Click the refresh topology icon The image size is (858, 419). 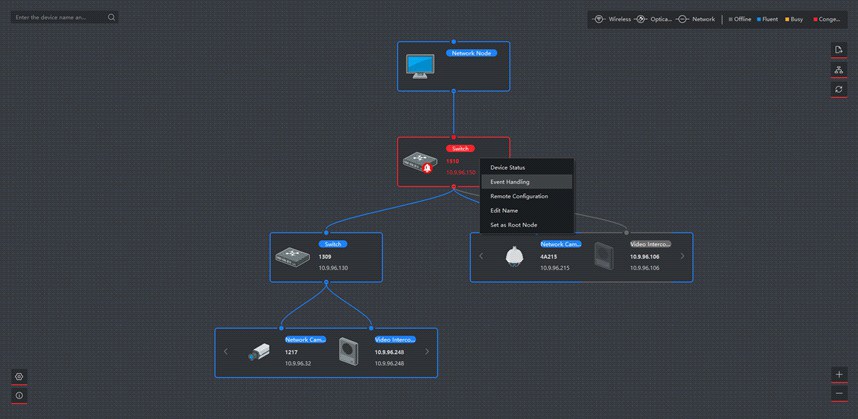[839, 89]
